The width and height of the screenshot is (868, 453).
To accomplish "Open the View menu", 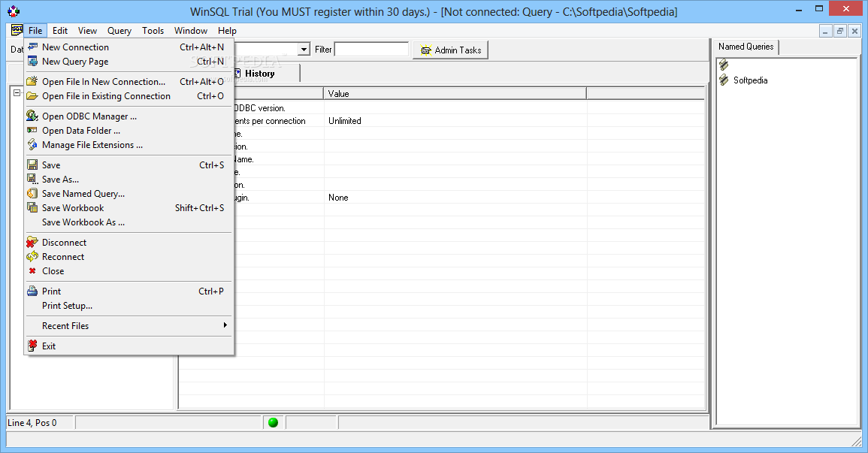I will pos(87,30).
